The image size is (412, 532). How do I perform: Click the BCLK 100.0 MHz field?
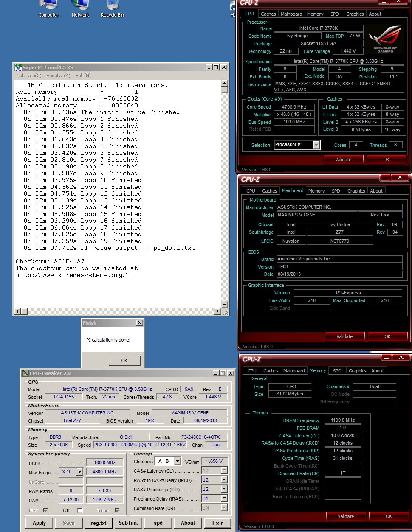[104, 462]
